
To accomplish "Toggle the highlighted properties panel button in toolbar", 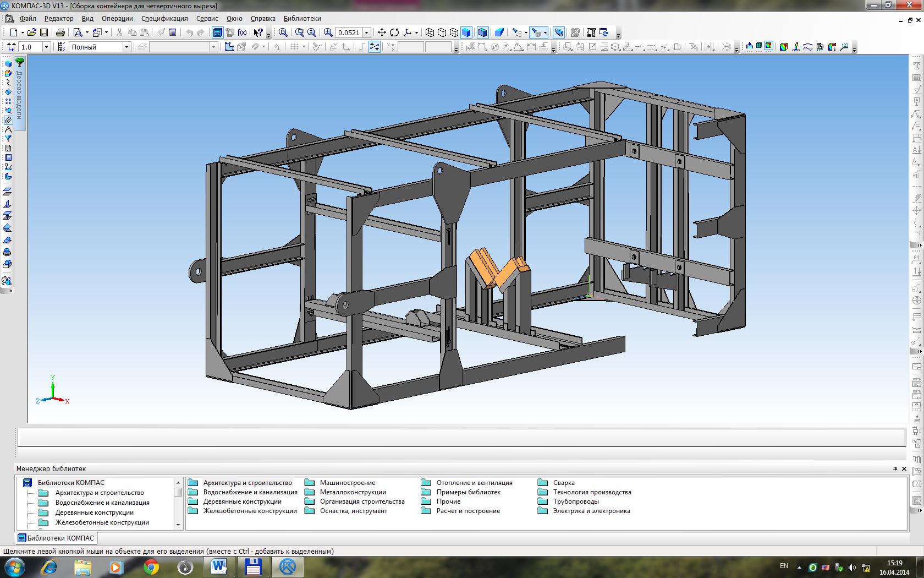I will 217,32.
